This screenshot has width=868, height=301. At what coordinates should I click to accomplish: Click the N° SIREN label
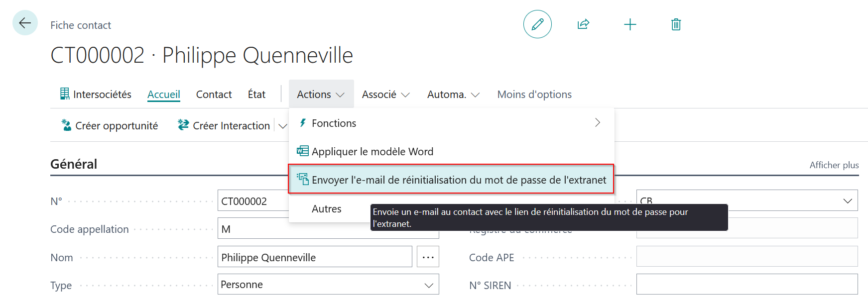[490, 285]
